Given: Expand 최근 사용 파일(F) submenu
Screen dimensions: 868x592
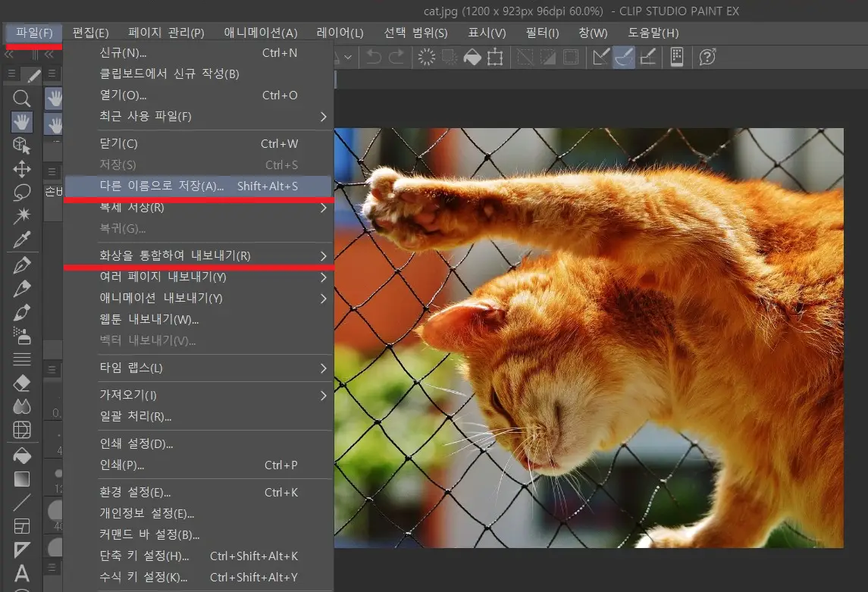Looking at the screenshot, I should click(323, 117).
